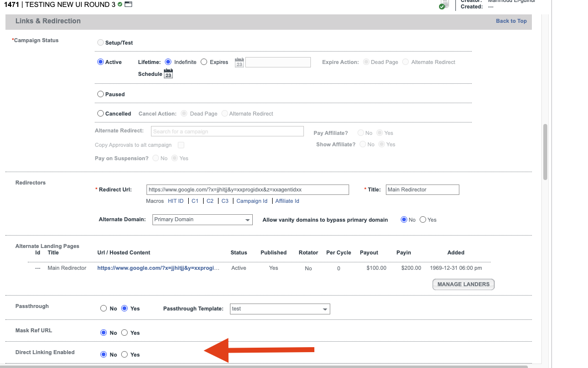The width and height of the screenshot is (588, 368).
Task: Click the Alternate Redirect campaign search field
Action: 227,131
